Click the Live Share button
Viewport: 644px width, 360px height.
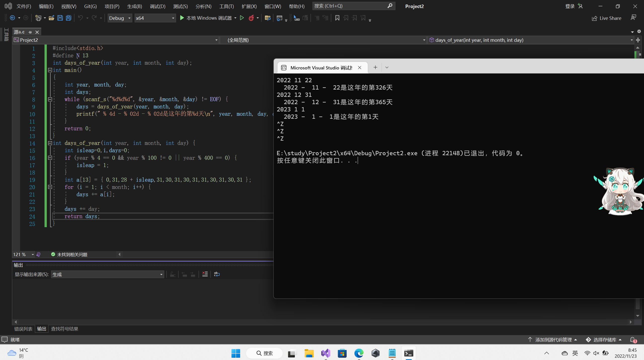(x=606, y=18)
